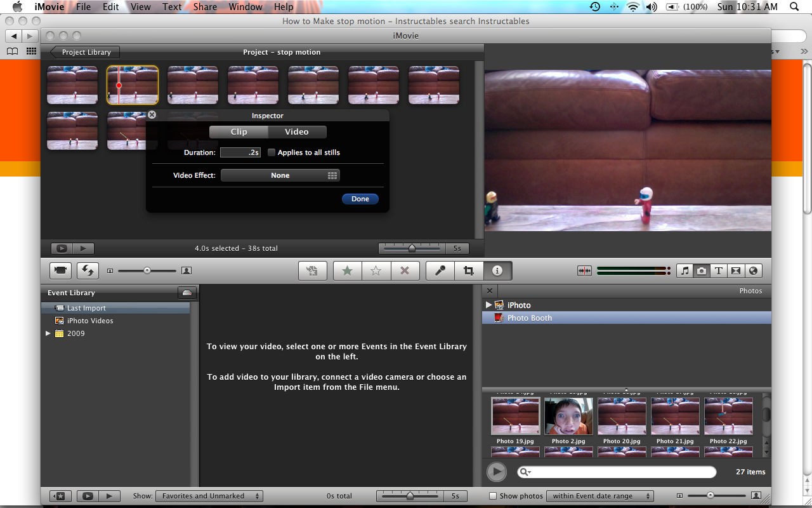Open the maps and backgrounds browser
Screen dimensions: 812x508
click(x=753, y=271)
